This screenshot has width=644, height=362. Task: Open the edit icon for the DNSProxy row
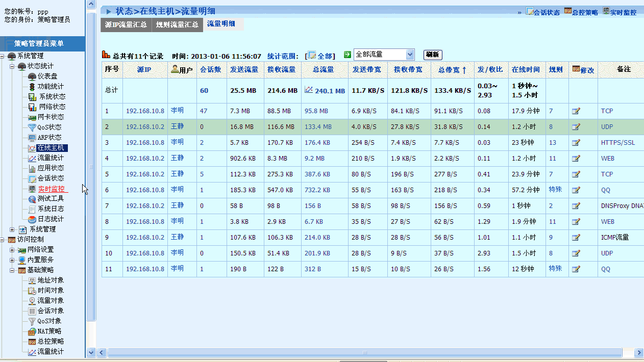[576, 206]
